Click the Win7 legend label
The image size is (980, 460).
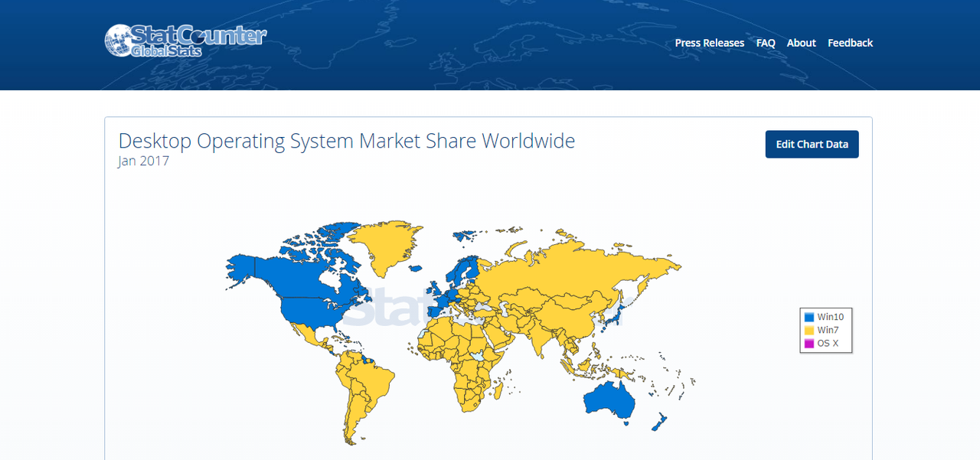(828, 330)
